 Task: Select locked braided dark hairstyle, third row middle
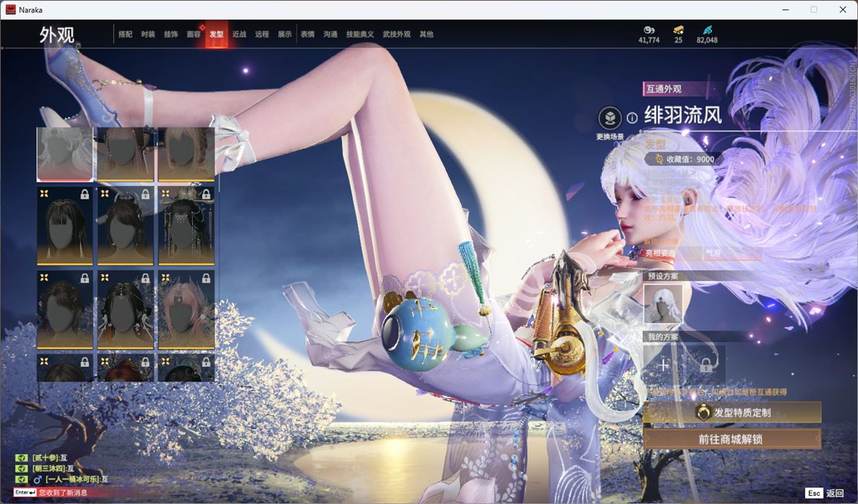click(125, 310)
